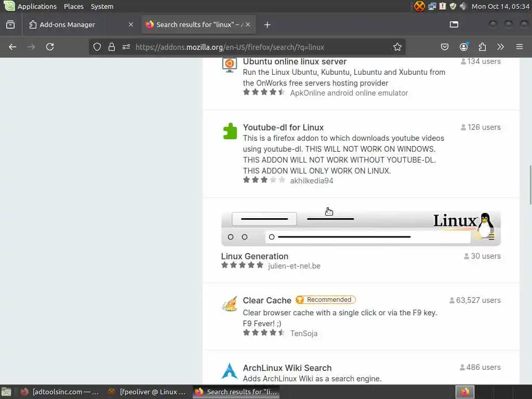Open the tab overview icon right of tabs

click(454, 24)
